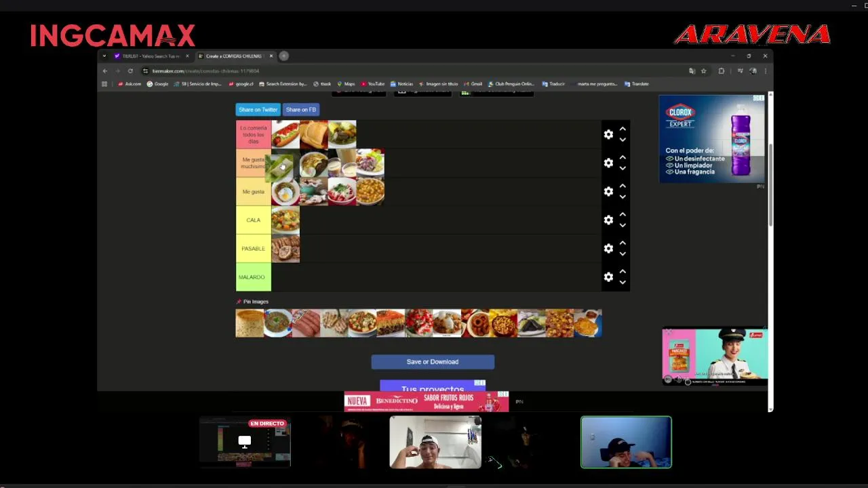Open the Google bookmark

tap(157, 84)
